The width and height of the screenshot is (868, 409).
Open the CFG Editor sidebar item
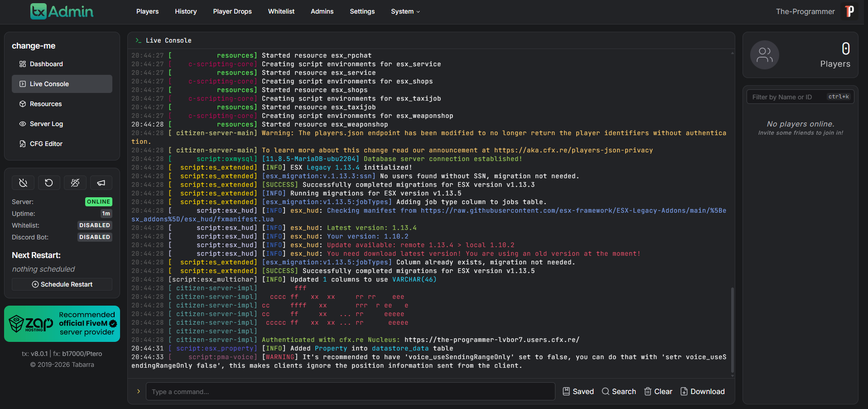[46, 144]
